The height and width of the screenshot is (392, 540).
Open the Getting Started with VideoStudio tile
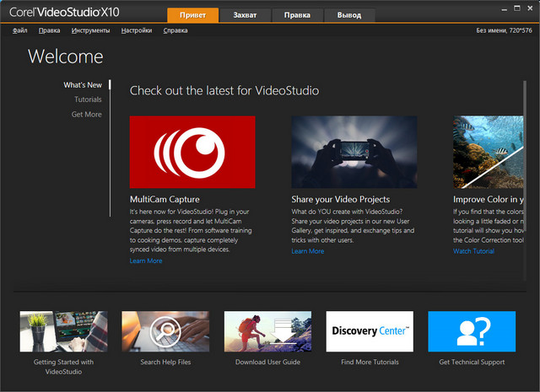(x=63, y=331)
